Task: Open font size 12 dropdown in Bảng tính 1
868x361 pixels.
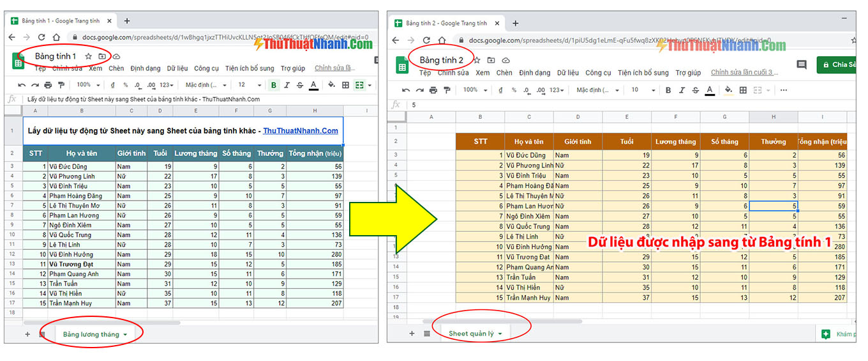Action: [249, 85]
